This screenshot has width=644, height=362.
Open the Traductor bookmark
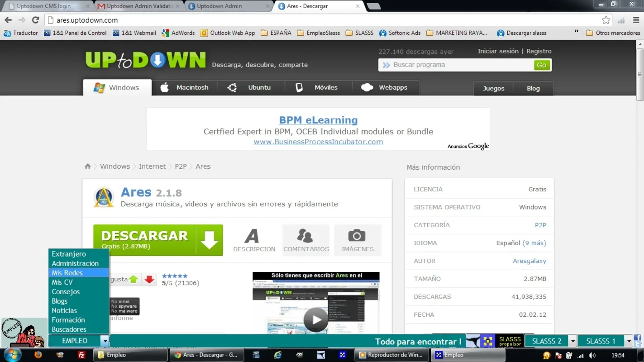coord(21,33)
